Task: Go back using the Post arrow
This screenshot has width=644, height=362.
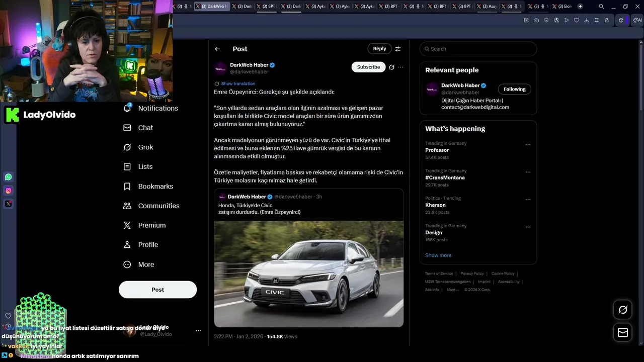Action: pyautogui.click(x=217, y=49)
